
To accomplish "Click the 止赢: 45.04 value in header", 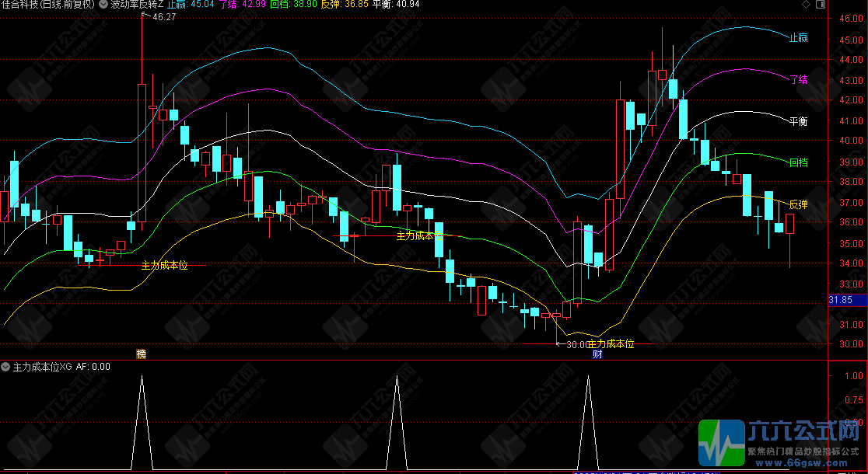I will coord(191,5).
